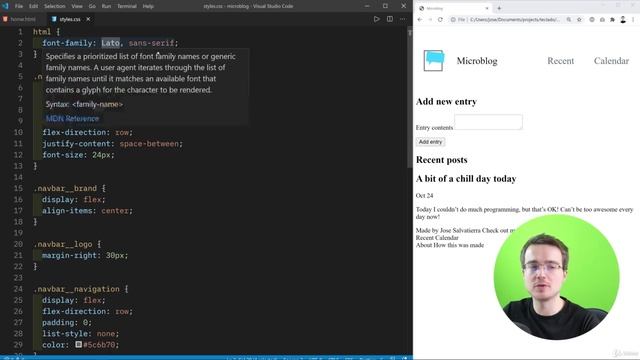This screenshot has height=360, width=640.
Task: Open the Run menu
Action: pyautogui.click(x=106, y=6)
